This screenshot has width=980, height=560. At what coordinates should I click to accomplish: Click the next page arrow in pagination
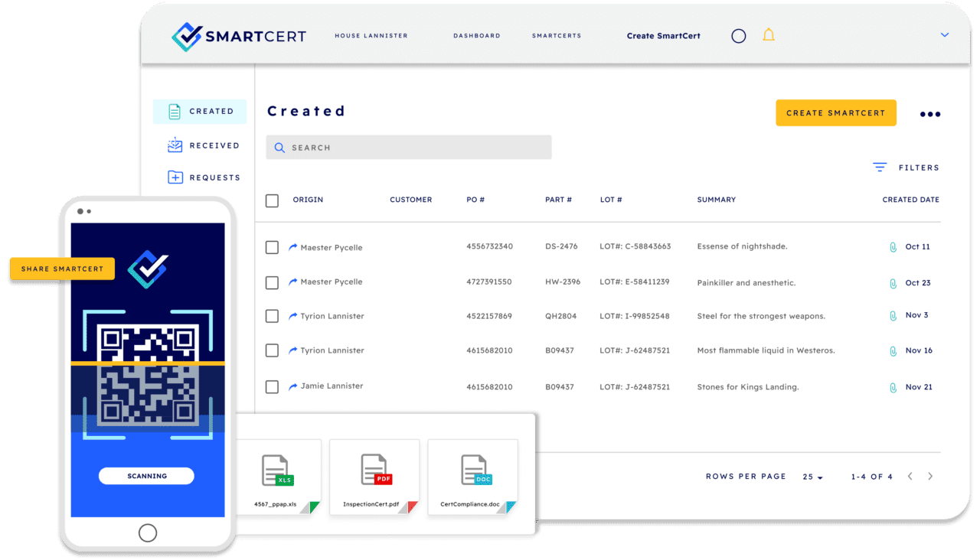(930, 476)
